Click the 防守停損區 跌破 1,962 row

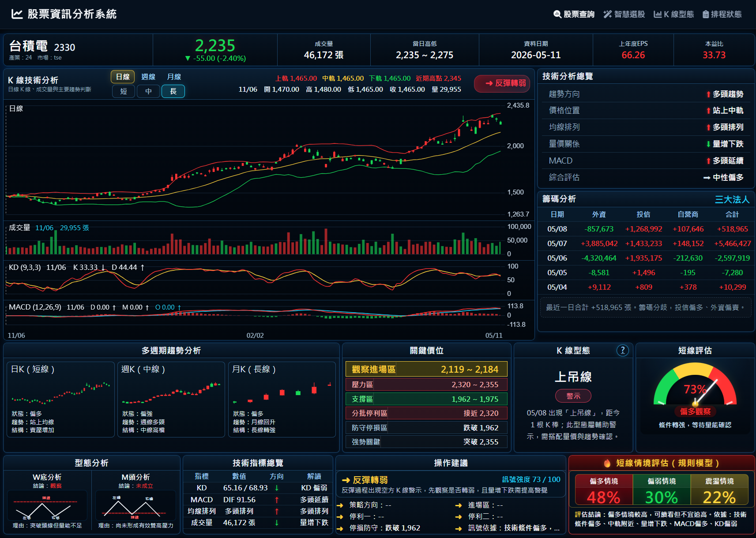426,428
